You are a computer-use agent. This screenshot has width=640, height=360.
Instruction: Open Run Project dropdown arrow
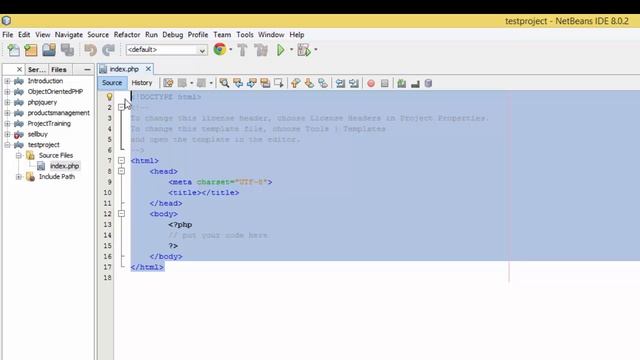291,50
